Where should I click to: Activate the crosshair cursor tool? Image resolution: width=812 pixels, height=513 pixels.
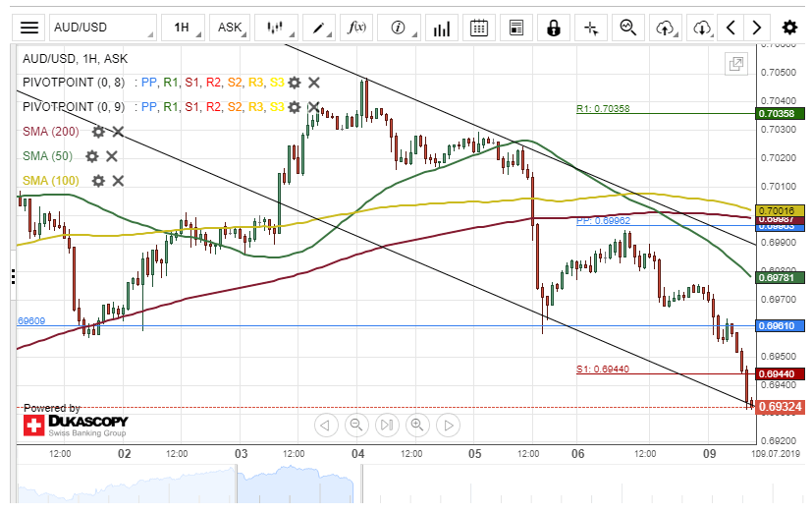591,28
